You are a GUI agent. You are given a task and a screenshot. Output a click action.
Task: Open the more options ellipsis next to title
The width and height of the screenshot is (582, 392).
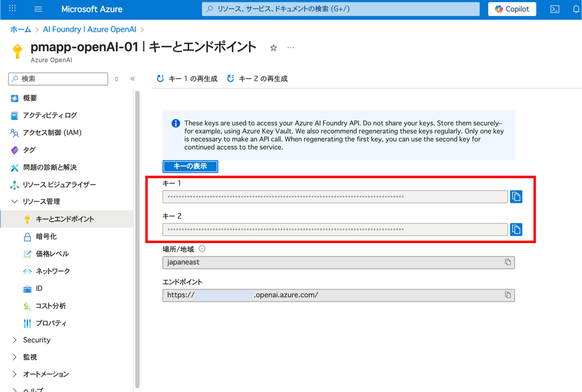[x=290, y=48]
